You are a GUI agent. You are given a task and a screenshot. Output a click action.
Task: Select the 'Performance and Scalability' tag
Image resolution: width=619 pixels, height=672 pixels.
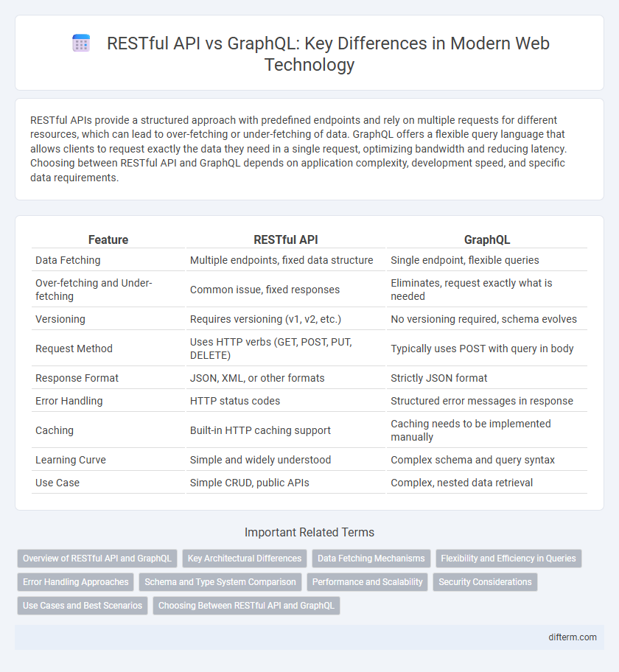pos(368,582)
